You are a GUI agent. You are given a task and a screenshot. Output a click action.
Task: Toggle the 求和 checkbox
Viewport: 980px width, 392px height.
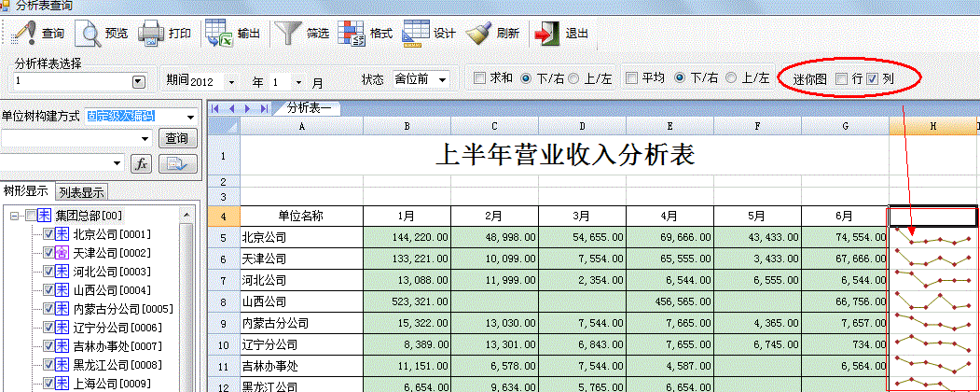click(479, 78)
